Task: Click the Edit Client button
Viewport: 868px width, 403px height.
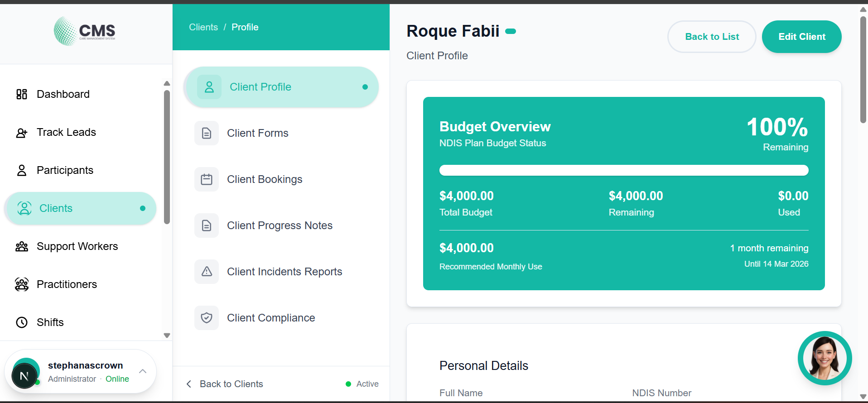Action: (801, 37)
